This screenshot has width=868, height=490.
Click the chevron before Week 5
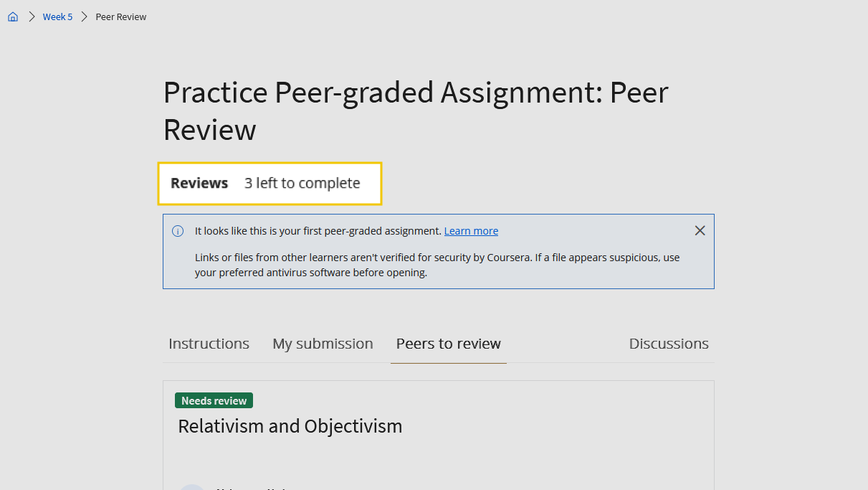32,17
